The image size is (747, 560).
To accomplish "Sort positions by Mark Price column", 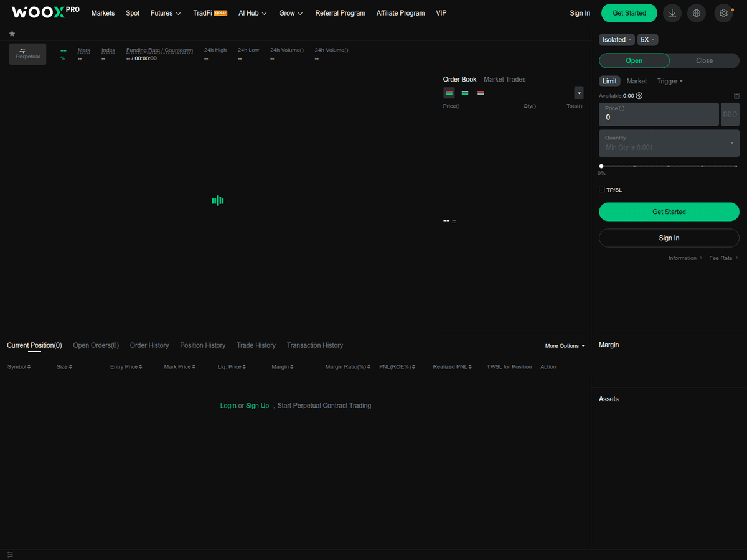I will 180,367.
